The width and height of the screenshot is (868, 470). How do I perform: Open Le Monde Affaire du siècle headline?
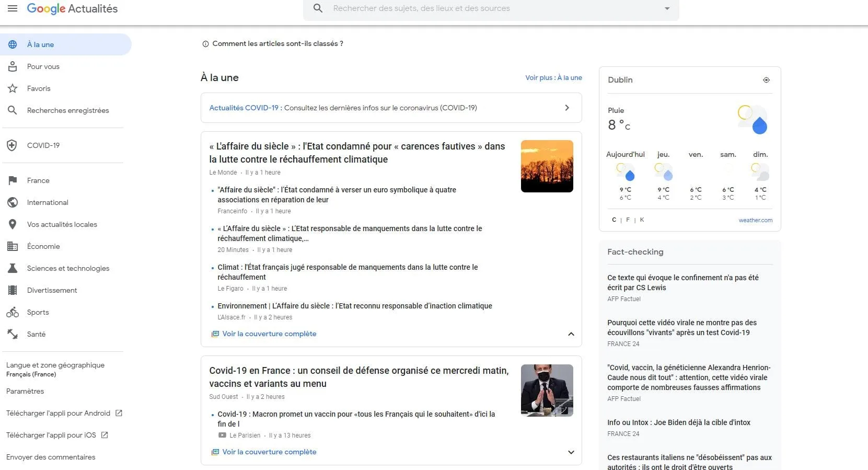coord(357,153)
